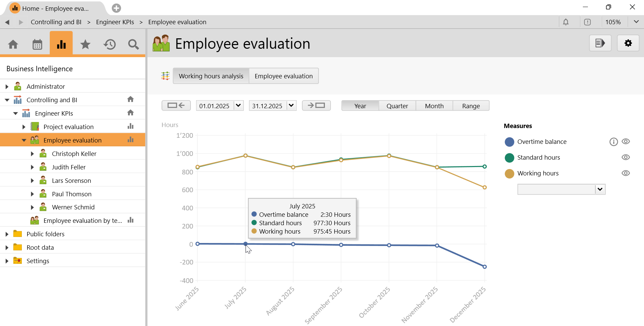Viewport: 644px width, 326px height.
Task: Hide the Overtime balance measure
Action: coord(626,141)
